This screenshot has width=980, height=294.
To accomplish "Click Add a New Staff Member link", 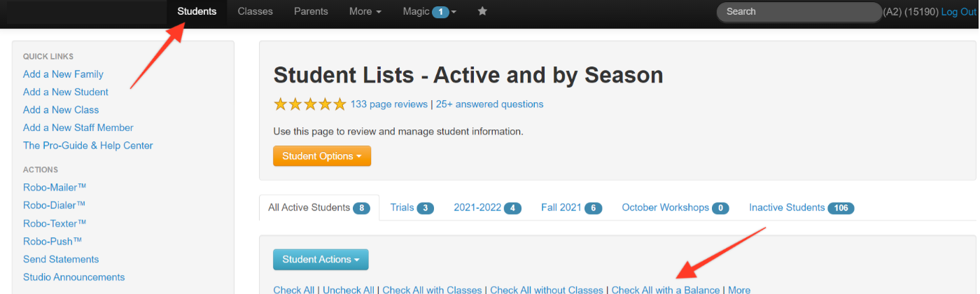I will 78,127.
